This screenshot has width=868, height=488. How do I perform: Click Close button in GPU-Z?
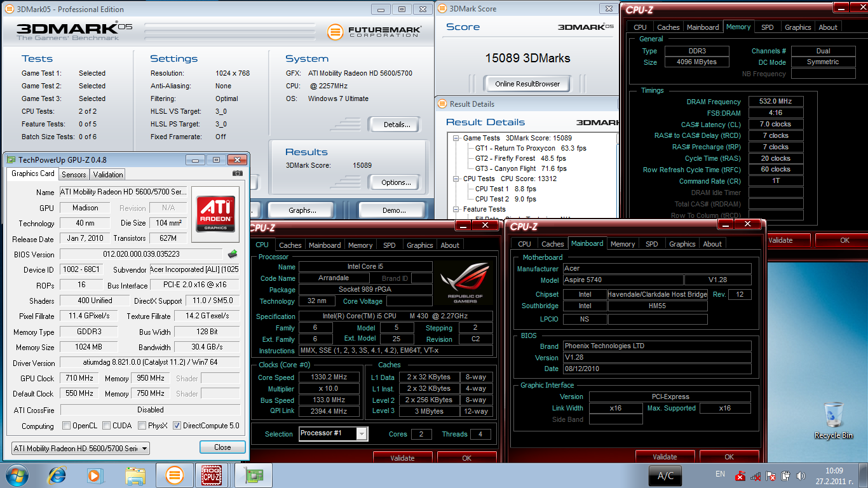[222, 447]
